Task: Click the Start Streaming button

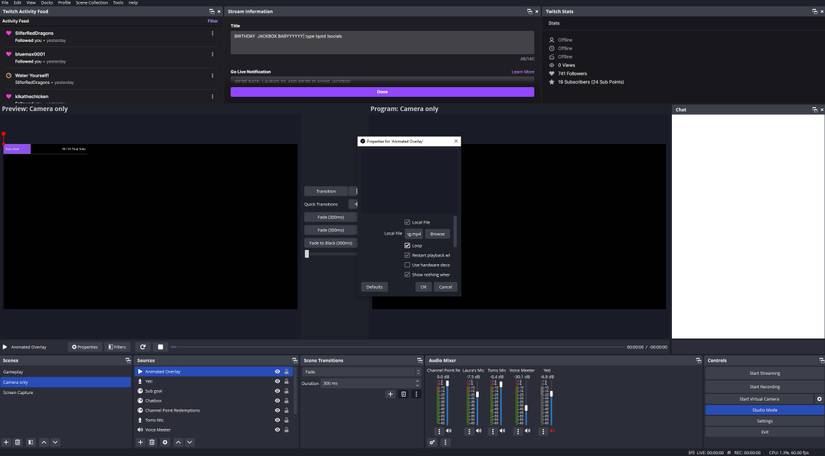Action: 764,373
